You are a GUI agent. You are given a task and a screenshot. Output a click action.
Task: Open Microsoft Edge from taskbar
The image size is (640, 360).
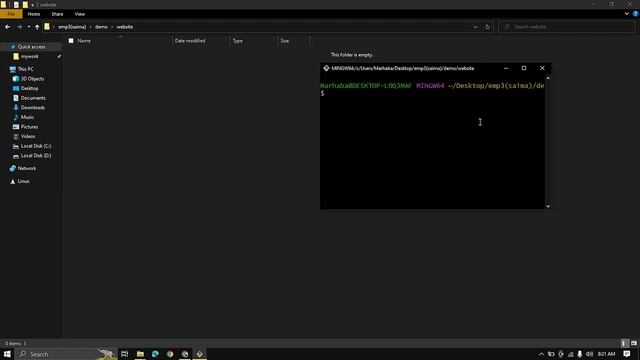pyautogui.click(x=155, y=354)
